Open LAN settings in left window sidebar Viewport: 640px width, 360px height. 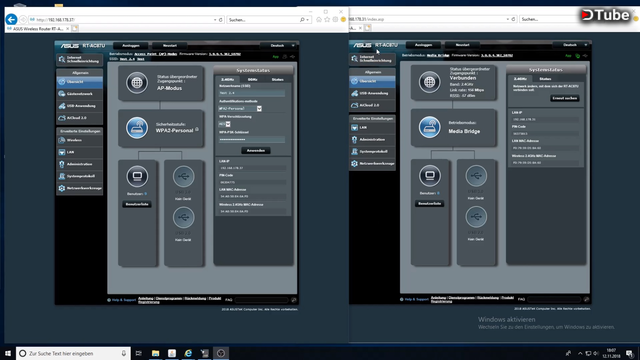coord(80,152)
